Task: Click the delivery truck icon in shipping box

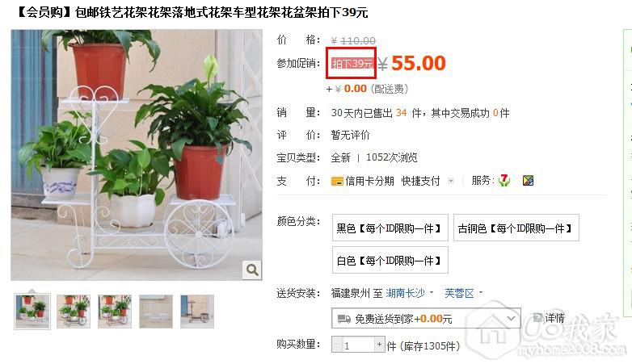Action: pyautogui.click(x=343, y=319)
